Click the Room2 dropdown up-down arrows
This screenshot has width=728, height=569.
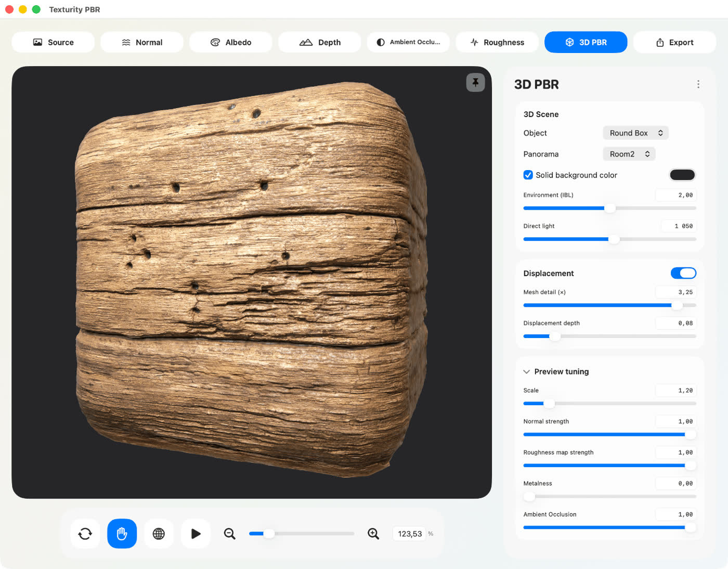647,154
